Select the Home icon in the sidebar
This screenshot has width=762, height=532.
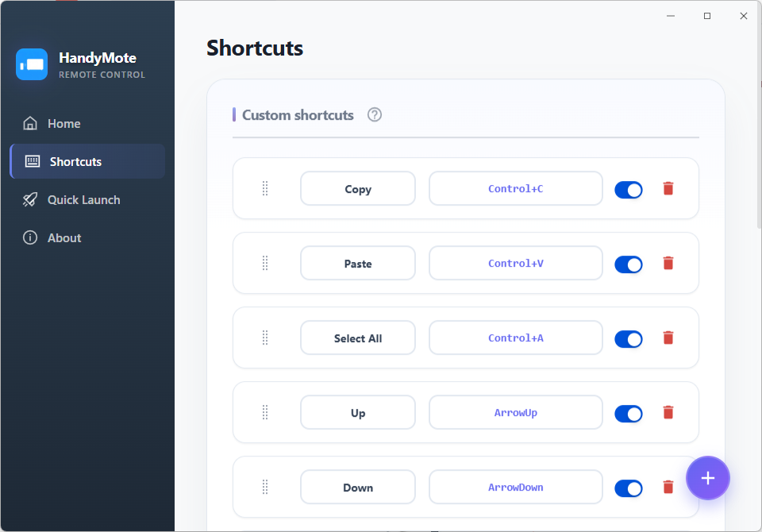(x=29, y=123)
